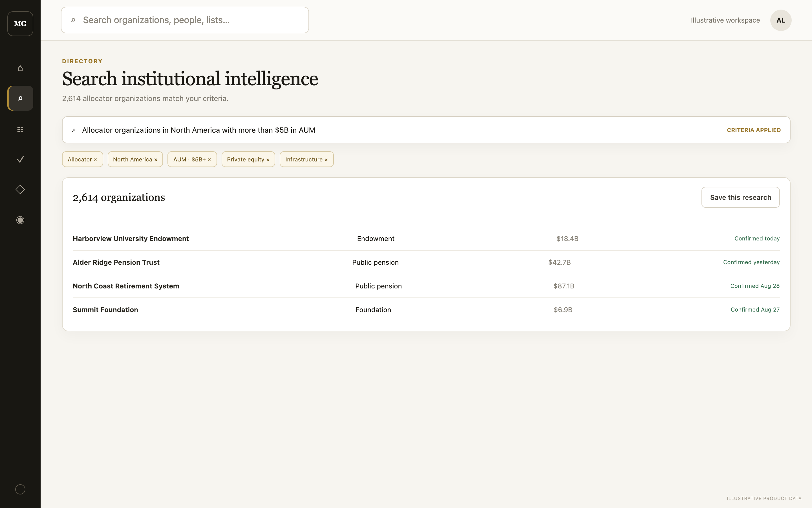Open Harborview University Endowment row
Image resolution: width=812 pixels, height=508 pixels.
pyautogui.click(x=426, y=238)
